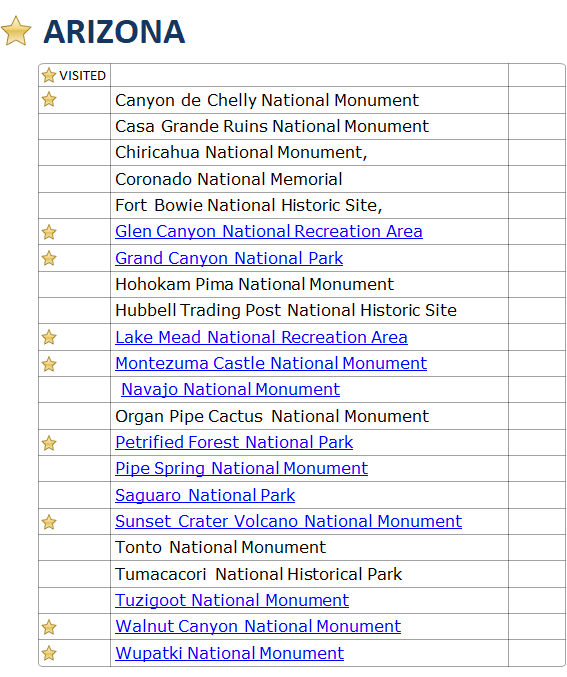The height and width of the screenshot is (677, 567).
Task: Select the ARIZONA heading text
Action: tap(114, 32)
